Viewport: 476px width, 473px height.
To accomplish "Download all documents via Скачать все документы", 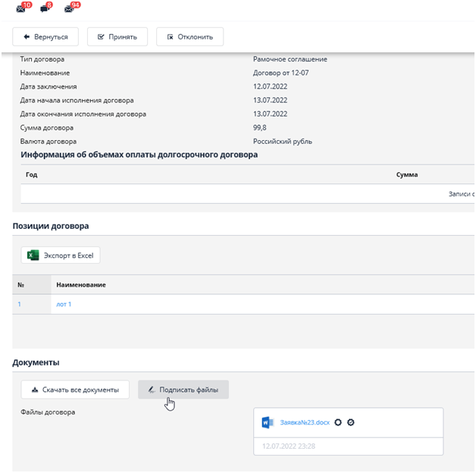I will [x=75, y=390].
